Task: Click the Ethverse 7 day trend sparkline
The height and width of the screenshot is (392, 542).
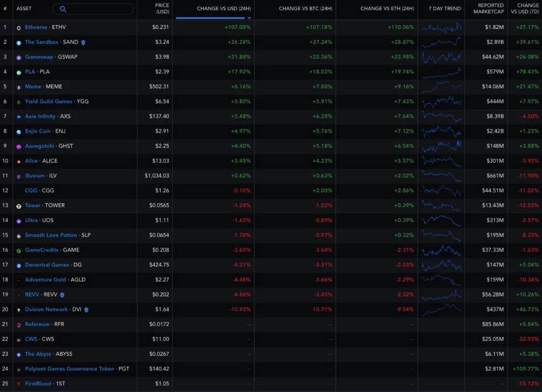Action: pyautogui.click(x=442, y=28)
